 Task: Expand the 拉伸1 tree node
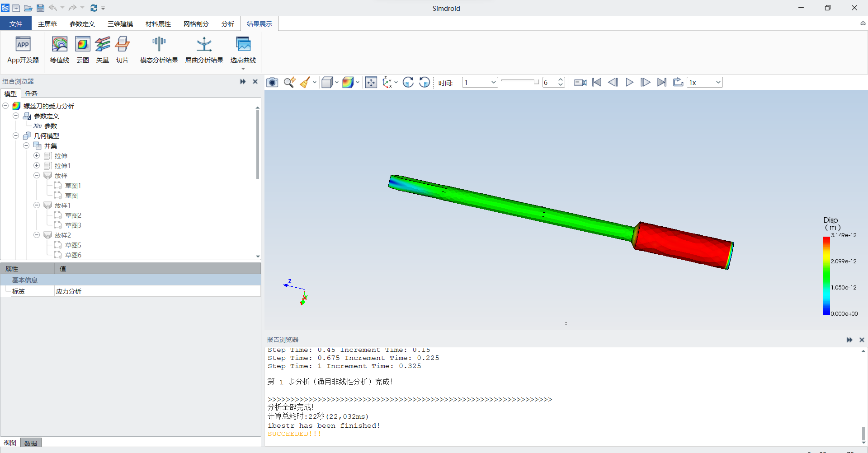pyautogui.click(x=37, y=165)
